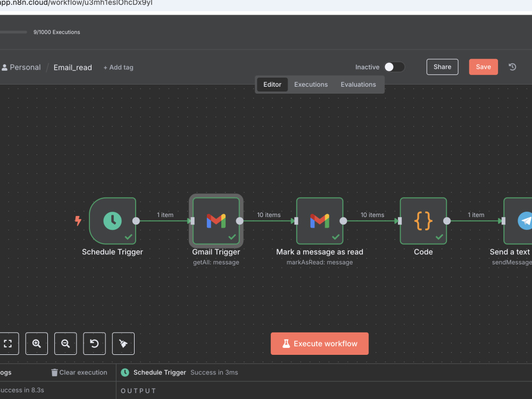Click the 'getAll: message' subtitle
532x399 pixels.
(216, 262)
